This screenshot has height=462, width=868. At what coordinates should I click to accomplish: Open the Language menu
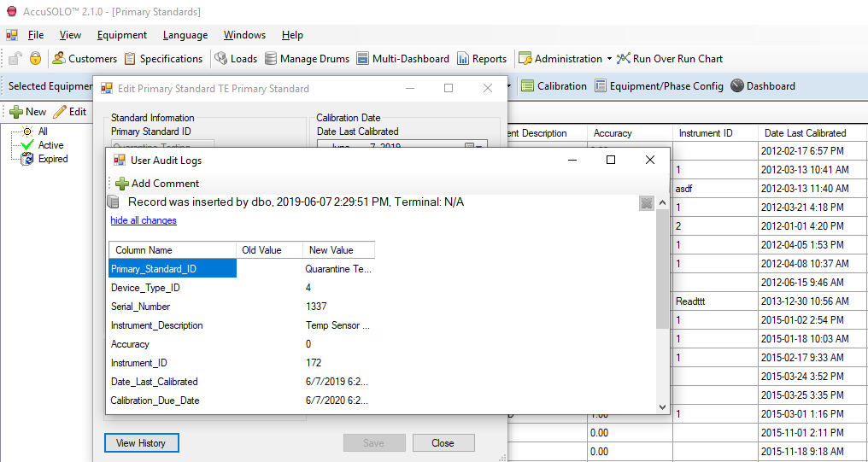tap(185, 35)
